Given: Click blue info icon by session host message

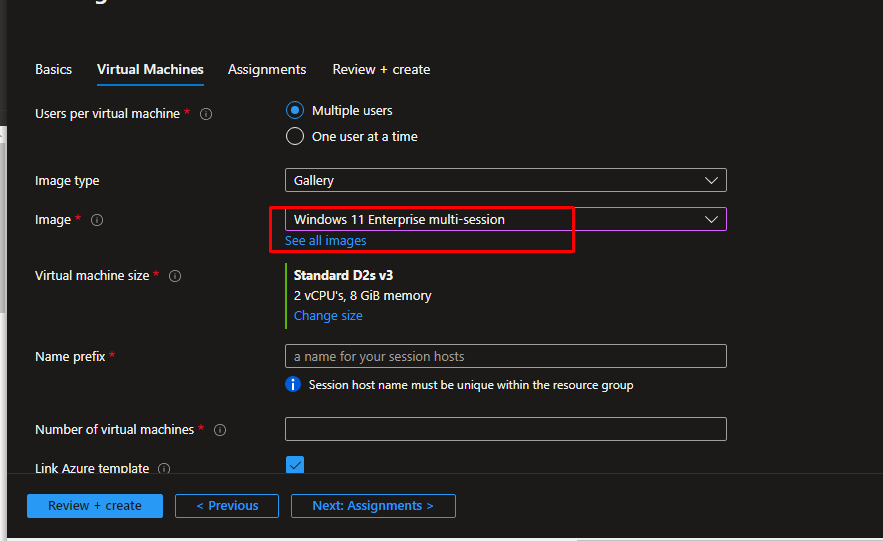Looking at the screenshot, I should [293, 385].
